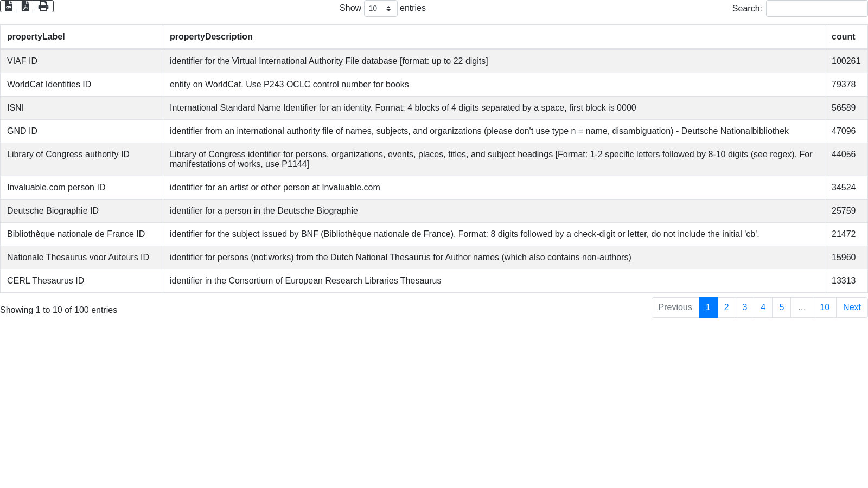Screen dimensions: 868x488
Task: Jump to last page 10
Action: pos(824,307)
